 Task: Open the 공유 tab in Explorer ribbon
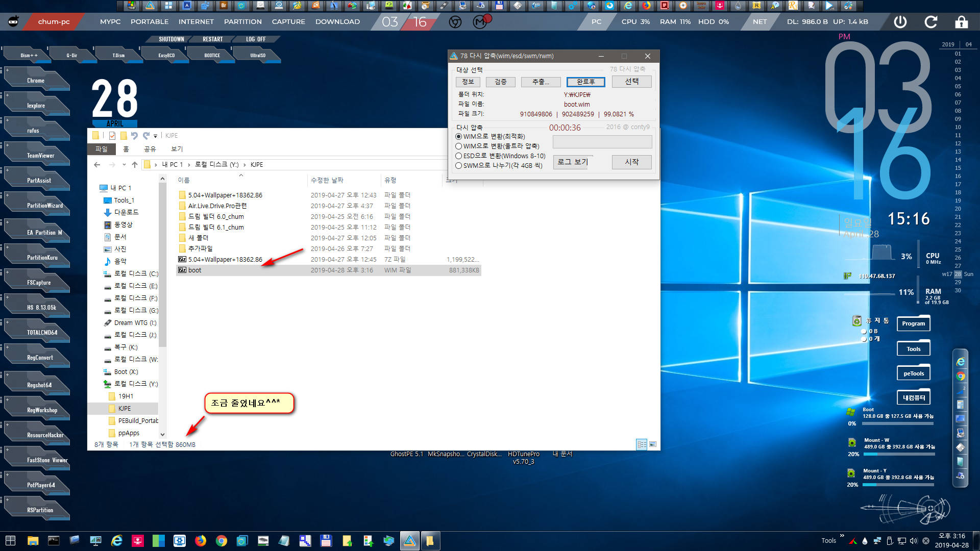coord(150,149)
